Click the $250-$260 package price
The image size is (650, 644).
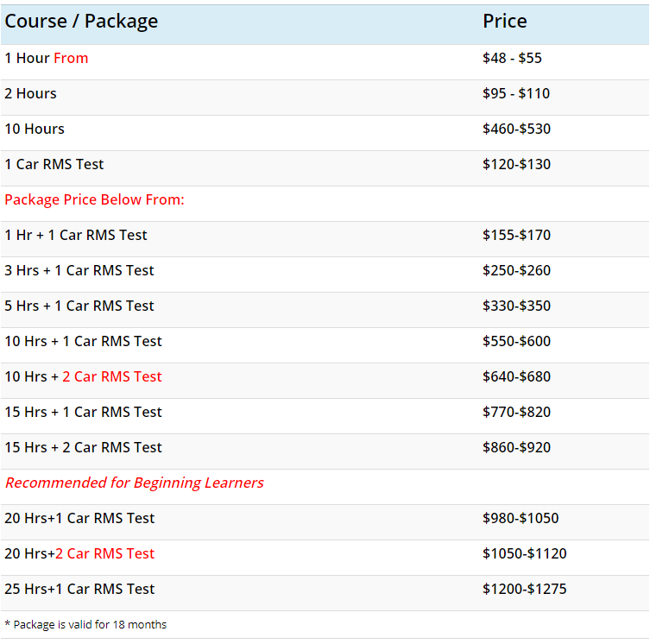coord(517,271)
